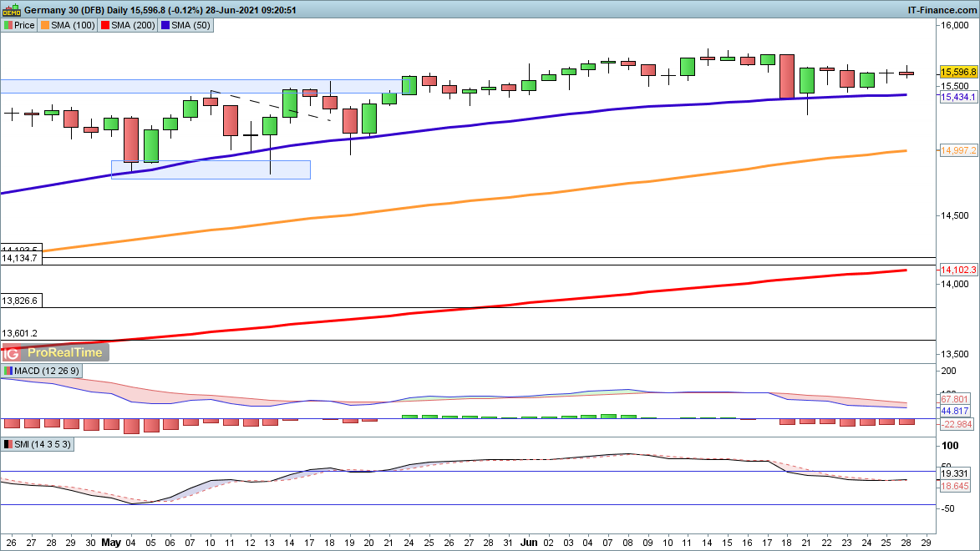Screen dimensions: 980x551
Task: Select the orange SMA (100) color swatch
Action: coord(45,25)
